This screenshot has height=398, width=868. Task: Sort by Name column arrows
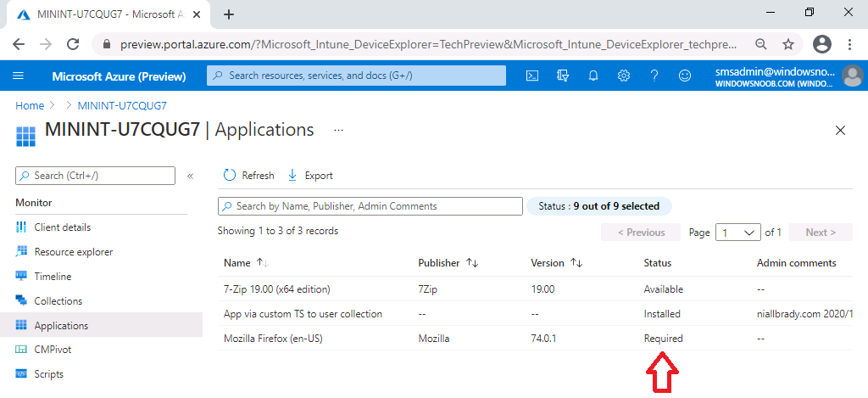coord(263,263)
